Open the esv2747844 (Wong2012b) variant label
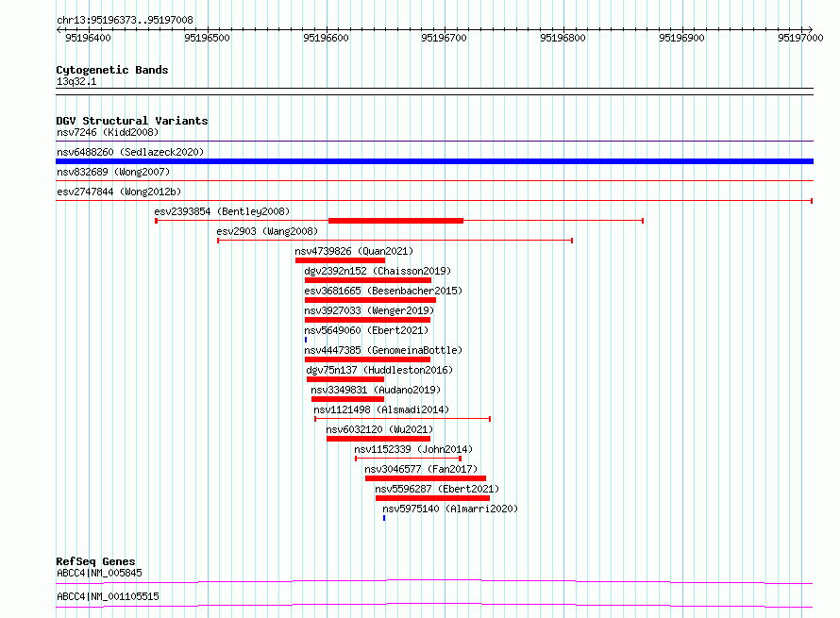The height and width of the screenshot is (618, 840). [x=119, y=192]
